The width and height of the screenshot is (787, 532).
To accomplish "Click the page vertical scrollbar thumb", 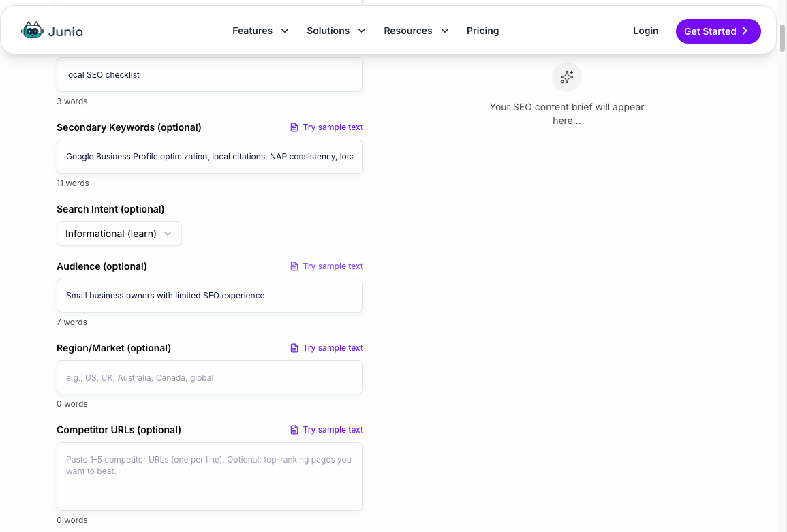I will tap(782, 37).
